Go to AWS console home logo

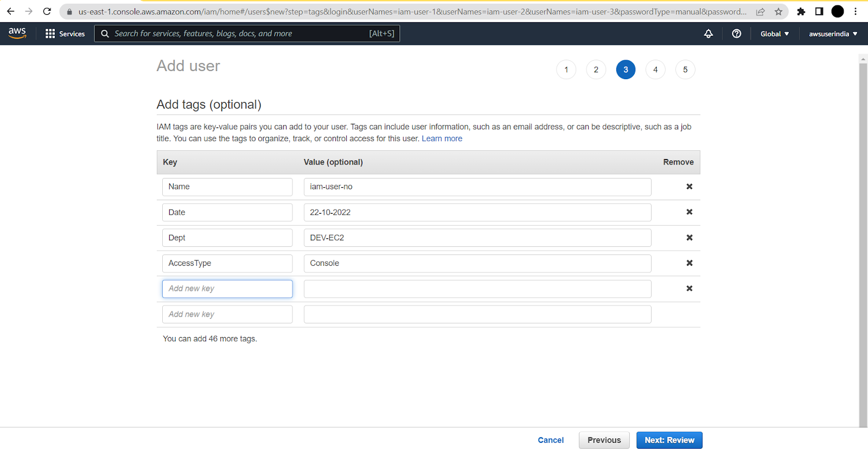(17, 33)
